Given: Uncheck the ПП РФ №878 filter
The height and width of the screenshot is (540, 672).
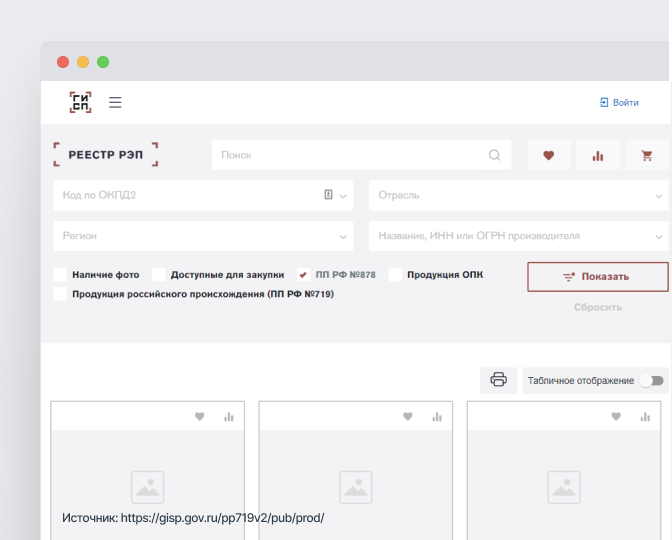Looking at the screenshot, I should click(x=304, y=274).
